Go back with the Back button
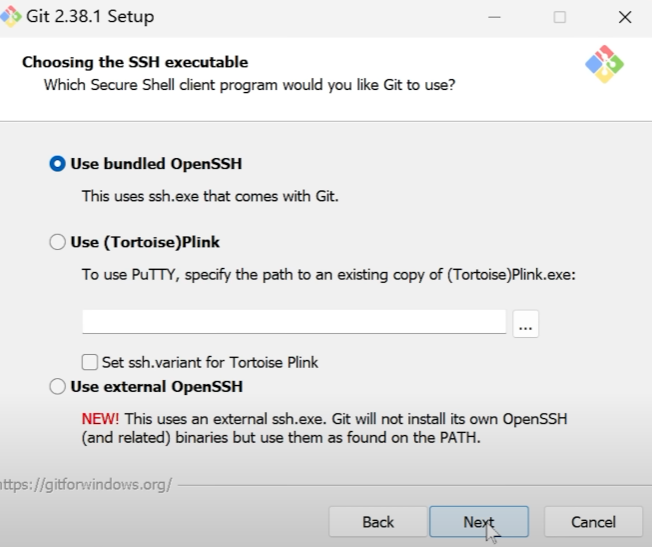 click(x=378, y=522)
